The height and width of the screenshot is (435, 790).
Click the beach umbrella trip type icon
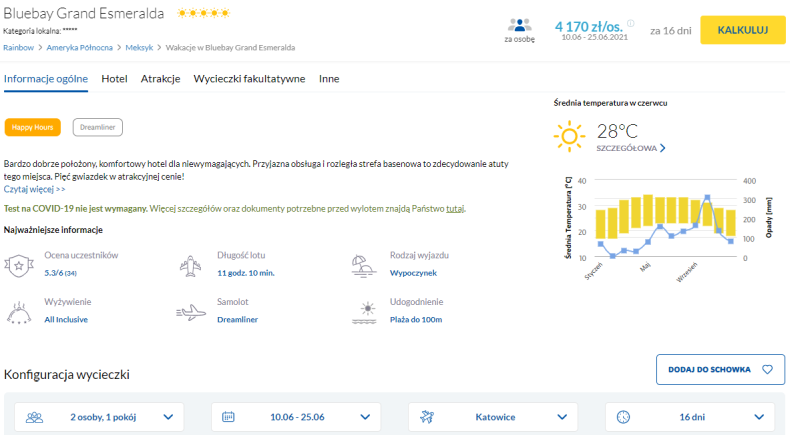[x=364, y=266]
